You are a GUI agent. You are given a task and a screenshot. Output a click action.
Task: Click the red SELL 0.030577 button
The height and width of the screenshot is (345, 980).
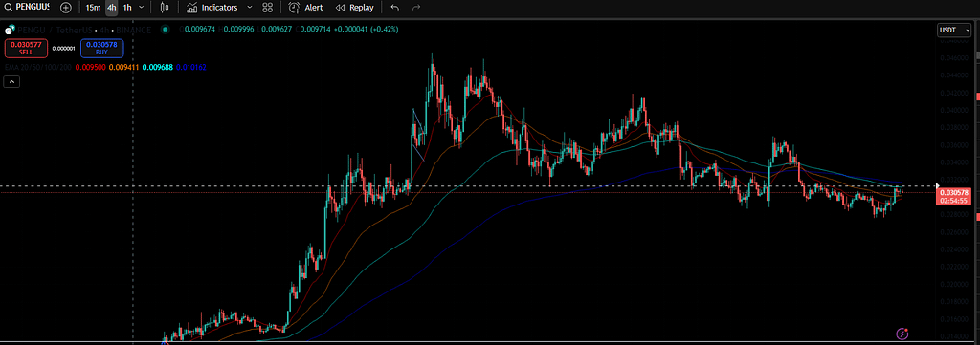tap(26, 48)
